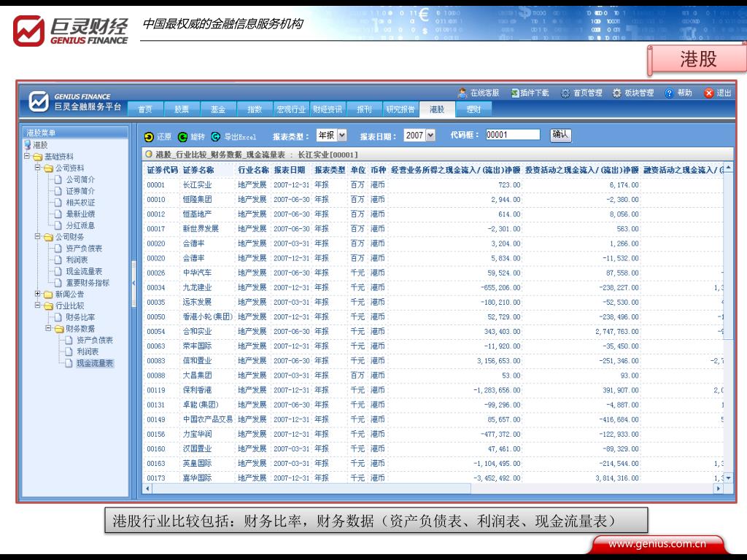
Task: Select the 香港小轮(集团) table row
Action: pyautogui.click(x=433, y=316)
